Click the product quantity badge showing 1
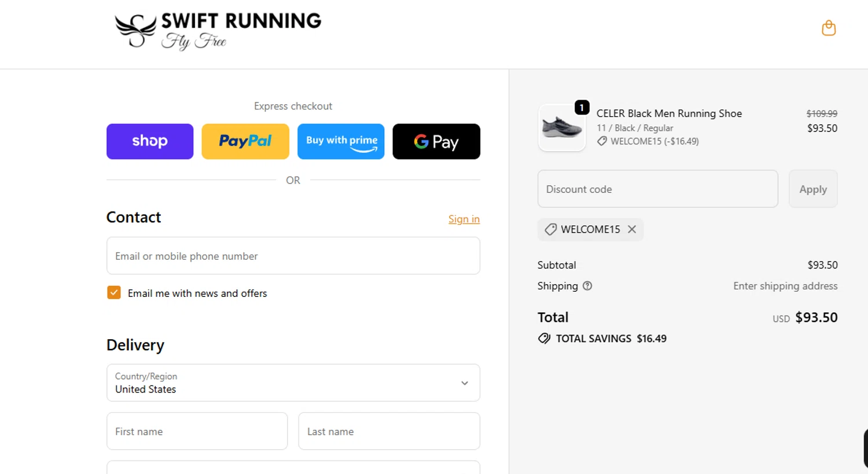Screen dimensions: 868x474 [582, 108]
